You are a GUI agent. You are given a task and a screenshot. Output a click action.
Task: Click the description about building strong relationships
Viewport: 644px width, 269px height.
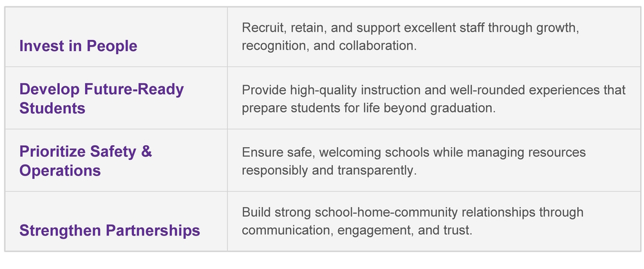412,221
